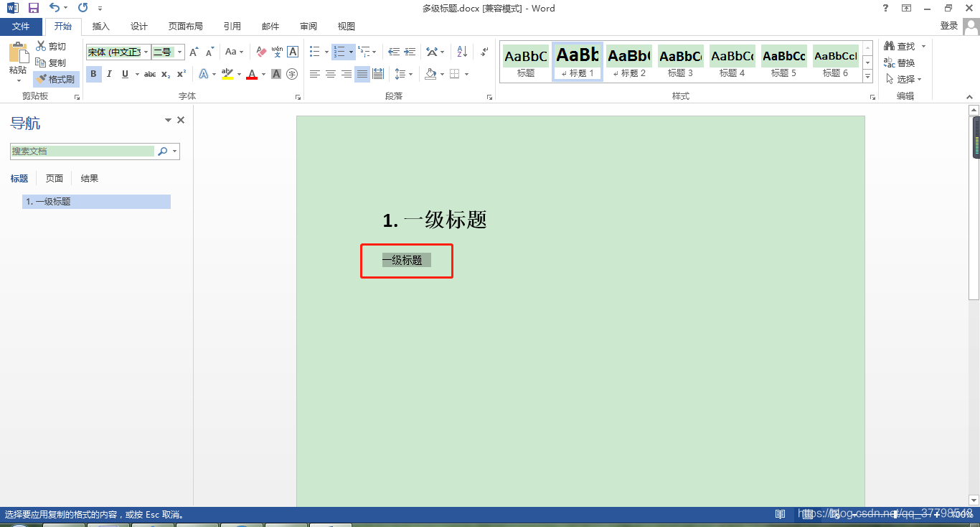Click the sort (A-Z) icon
980x527 pixels.
coord(462,52)
